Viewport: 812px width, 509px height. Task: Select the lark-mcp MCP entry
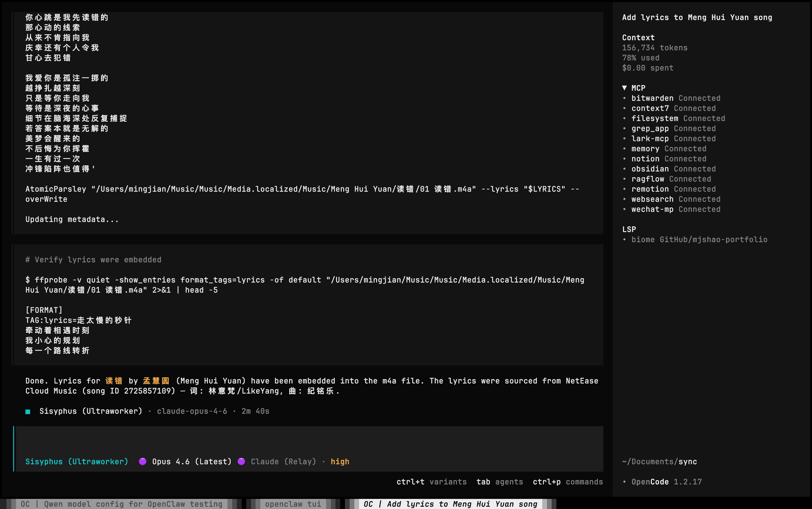[669, 138]
